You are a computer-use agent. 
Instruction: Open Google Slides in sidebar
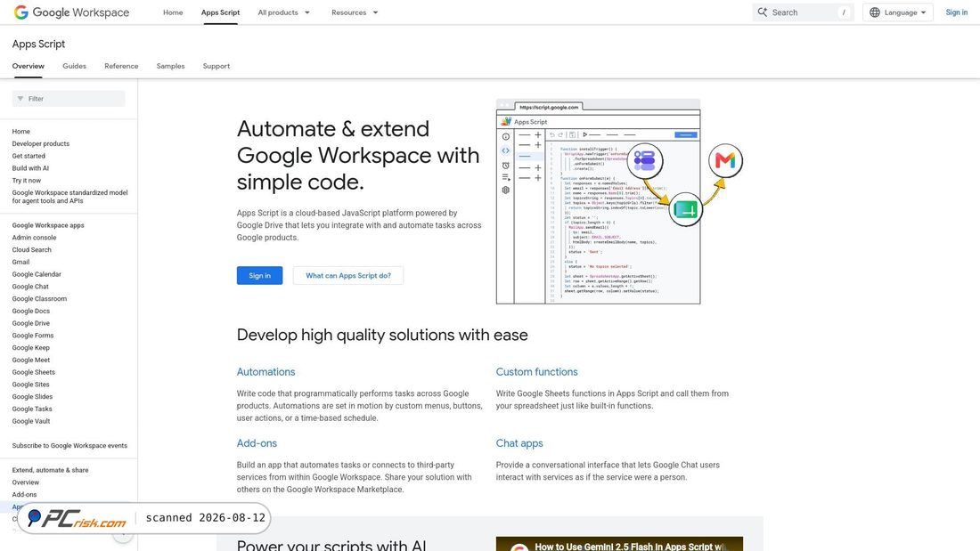32,397
